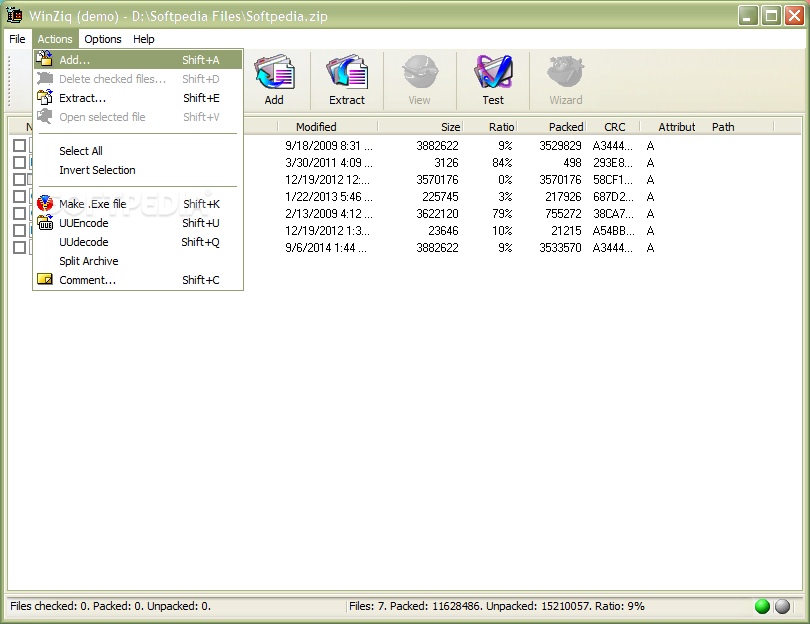Screen dimensions: 810x624
Task: Click the Extract menu entry icon
Action: point(45,97)
